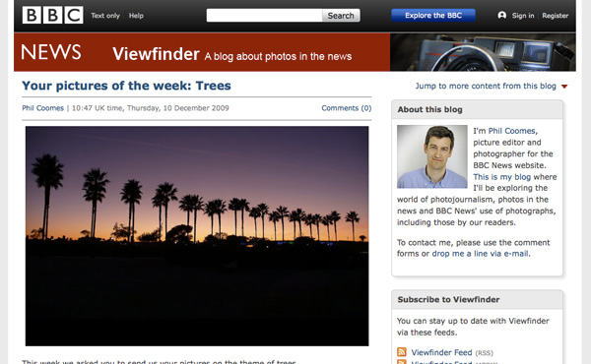Click inside the search text field
This screenshot has width=591, height=364.
[265, 16]
